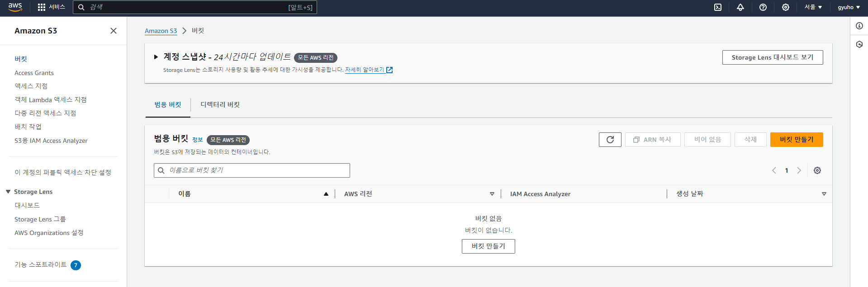The image size is (868, 287).
Task: Click the AWS logo home icon
Action: (x=15, y=7)
